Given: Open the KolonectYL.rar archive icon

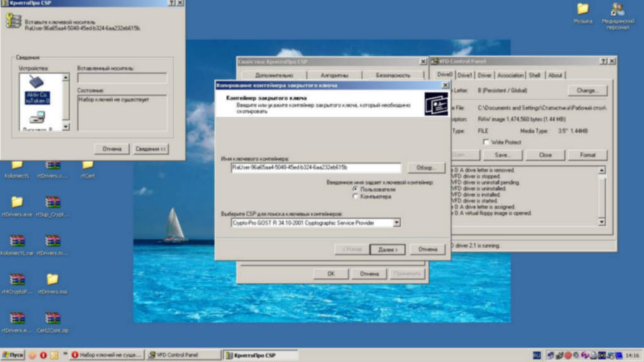Looking at the screenshot, I should (17, 242).
